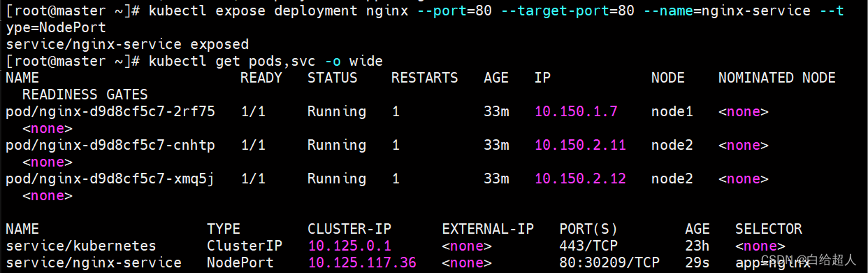Click the NOMINATED NODE column header
868x273 pixels.
[777, 78]
